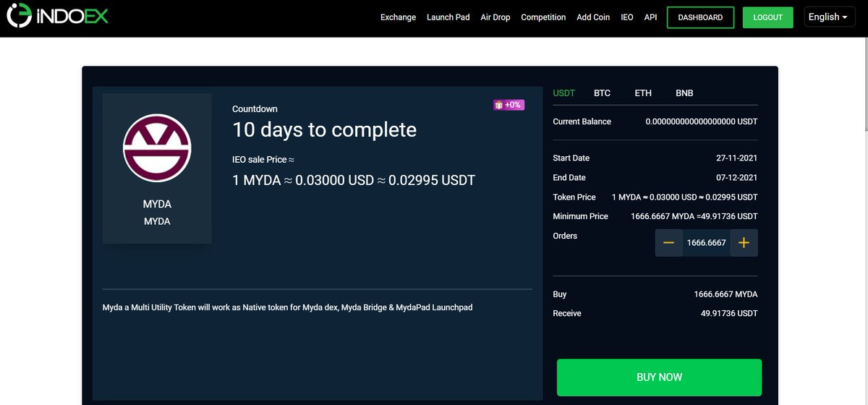Viewport: 868px width, 405px height.
Task: Switch to the BNB currency tab
Action: click(x=684, y=93)
